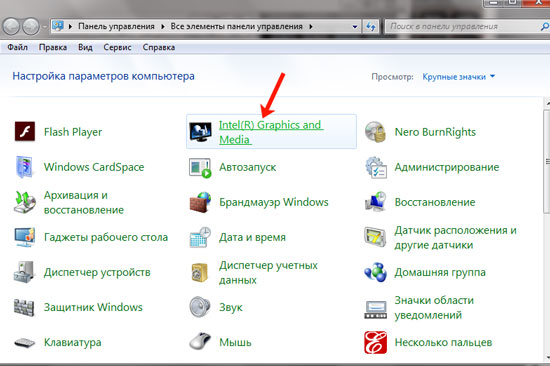Open the Датчик расположения icon
Image resolution: width=550 pixels, height=366 pixels.
(375, 238)
